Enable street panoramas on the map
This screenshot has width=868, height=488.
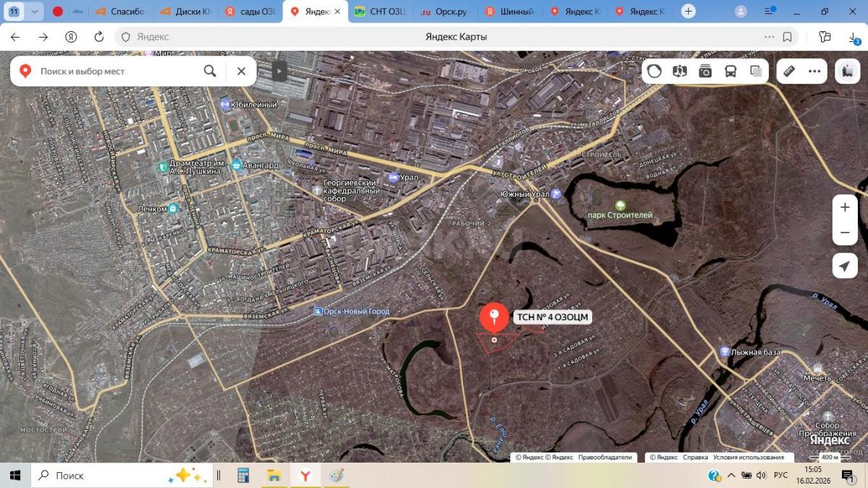pyautogui.click(x=680, y=71)
